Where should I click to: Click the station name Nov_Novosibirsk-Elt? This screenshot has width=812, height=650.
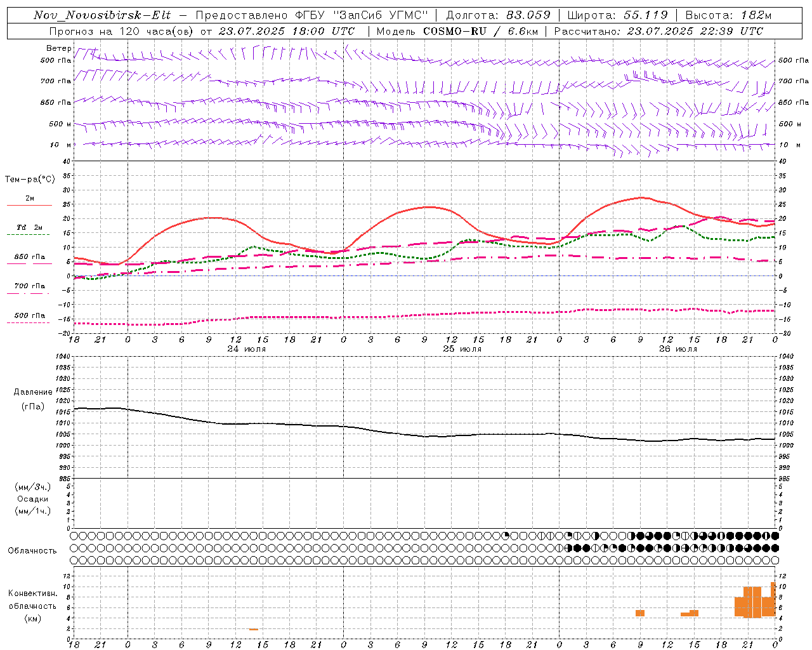pos(102,15)
